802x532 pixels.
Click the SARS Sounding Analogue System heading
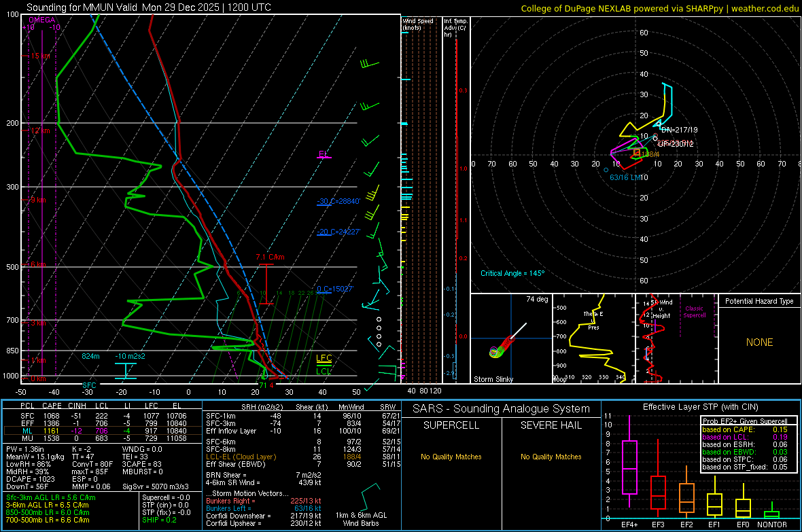pyautogui.click(x=502, y=409)
